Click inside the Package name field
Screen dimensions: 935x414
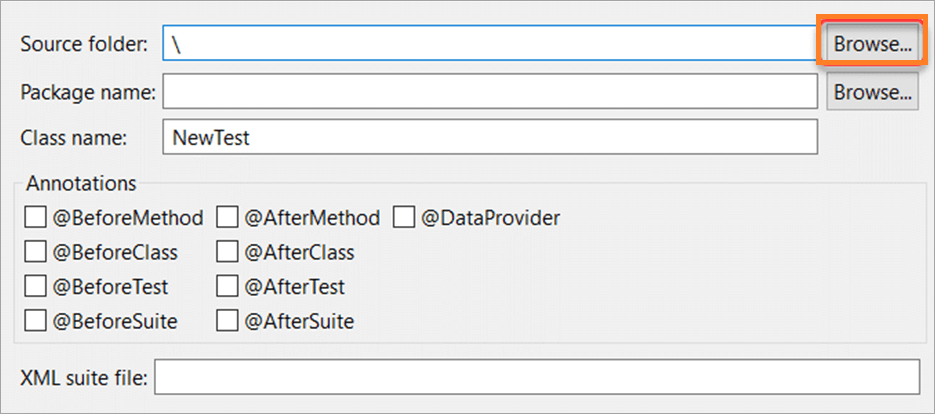coord(490,92)
